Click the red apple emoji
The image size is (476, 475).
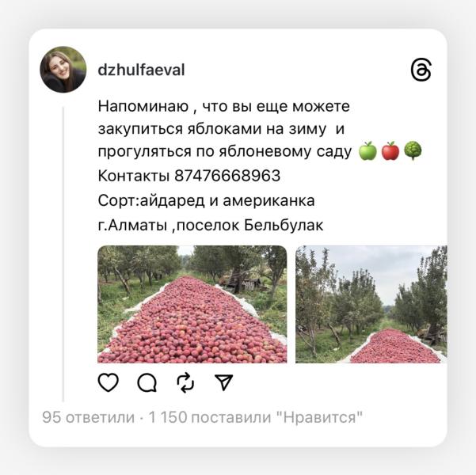tap(390, 151)
